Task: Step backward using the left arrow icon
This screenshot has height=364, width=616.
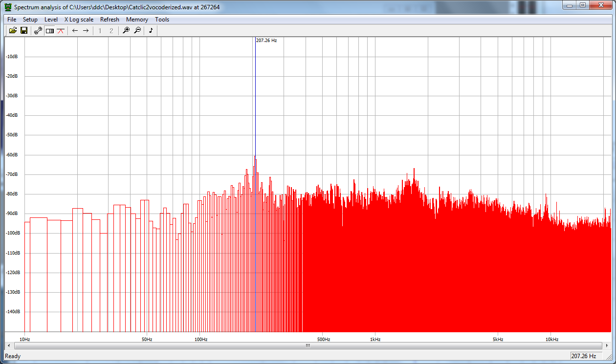Action: 74,30
